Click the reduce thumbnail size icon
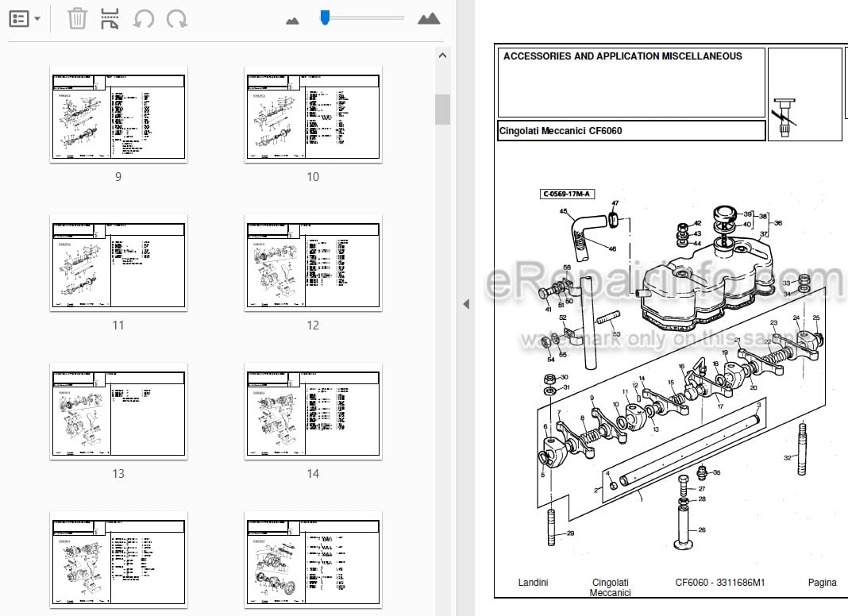 pyautogui.click(x=292, y=21)
